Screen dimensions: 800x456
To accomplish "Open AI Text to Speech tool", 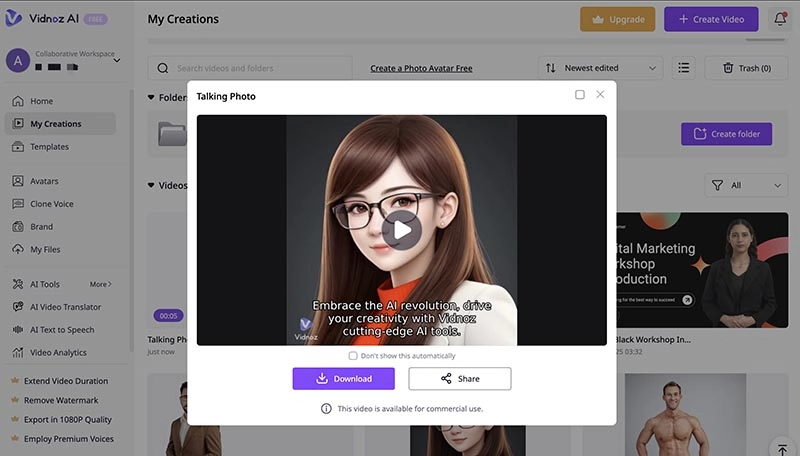I will [62, 330].
